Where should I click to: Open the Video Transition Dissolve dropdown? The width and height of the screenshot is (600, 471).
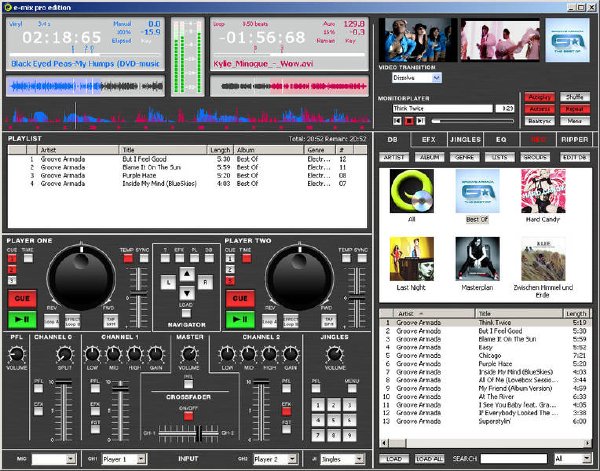pos(436,78)
